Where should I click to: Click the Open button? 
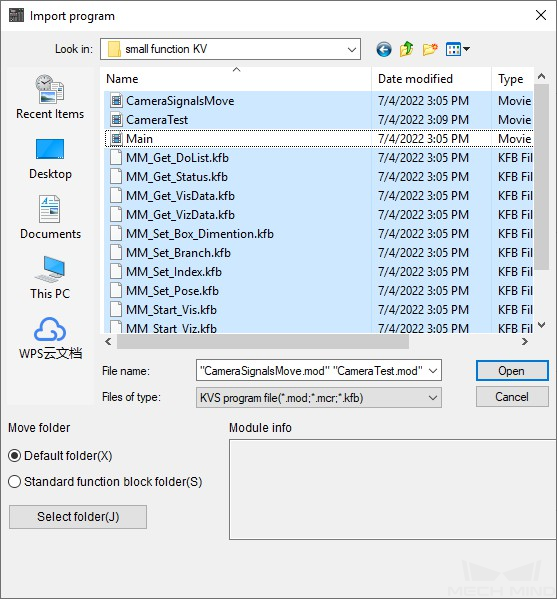[x=512, y=371]
